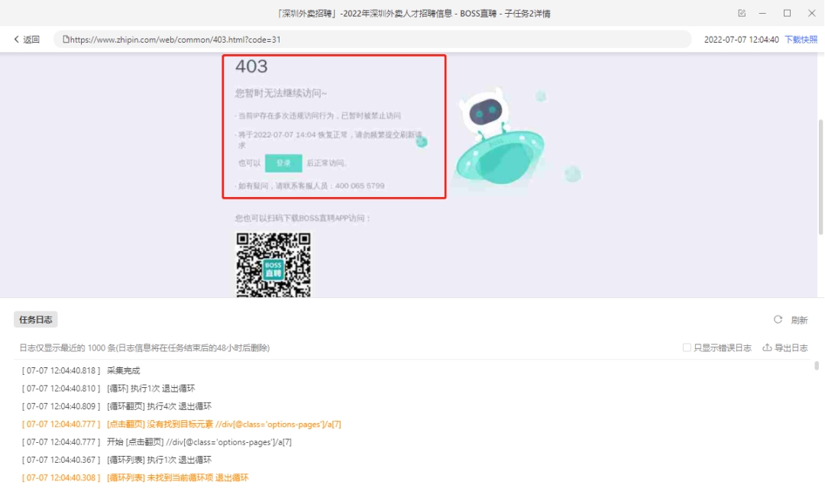825x504 pixels.
Task: Minimize the task detail window
Action: pyautogui.click(x=765, y=13)
